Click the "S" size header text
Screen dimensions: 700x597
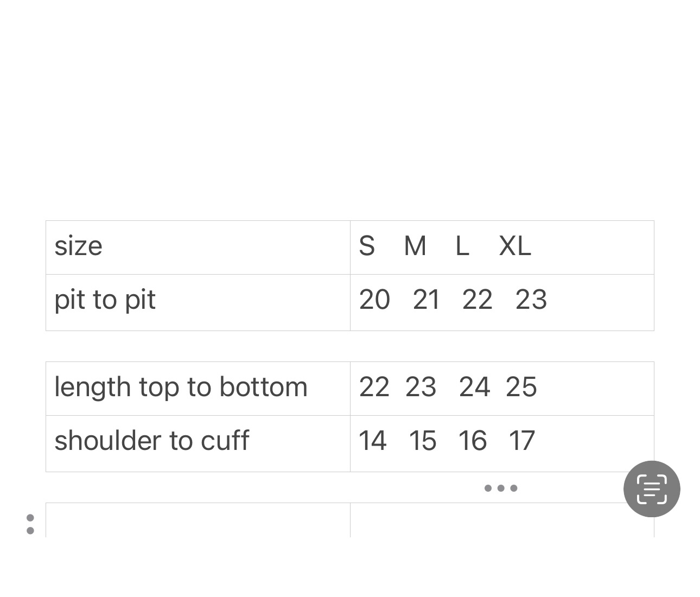[x=367, y=246]
